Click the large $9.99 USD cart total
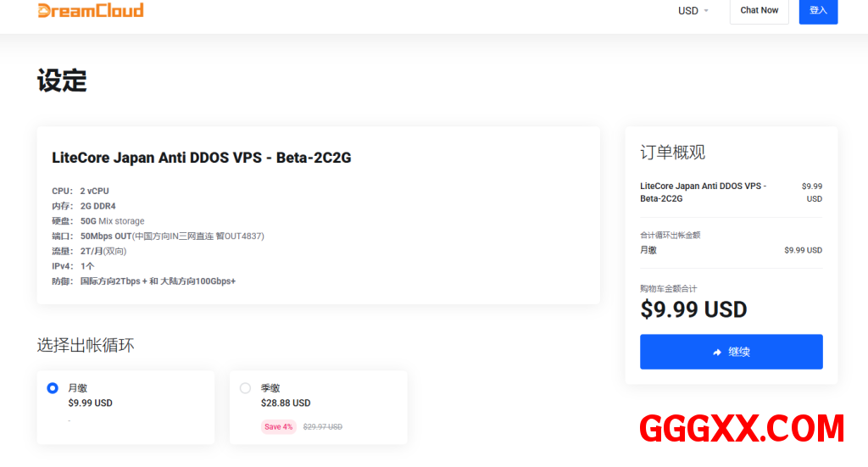868x467 pixels. 693,309
